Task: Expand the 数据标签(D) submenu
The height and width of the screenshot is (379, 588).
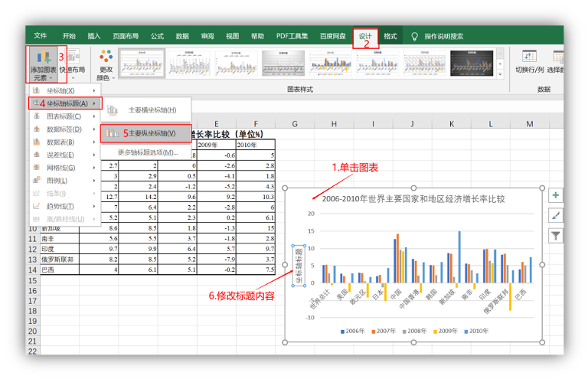Action: tap(65, 129)
